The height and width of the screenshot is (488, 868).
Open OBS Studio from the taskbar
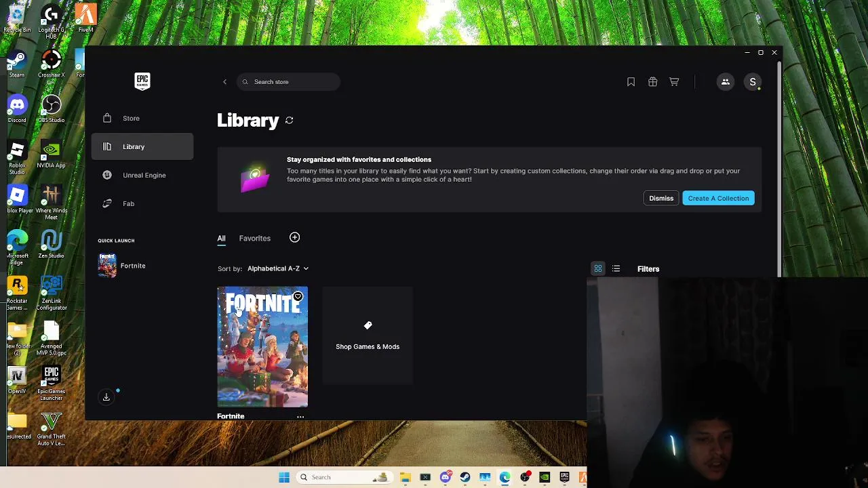pos(525,477)
